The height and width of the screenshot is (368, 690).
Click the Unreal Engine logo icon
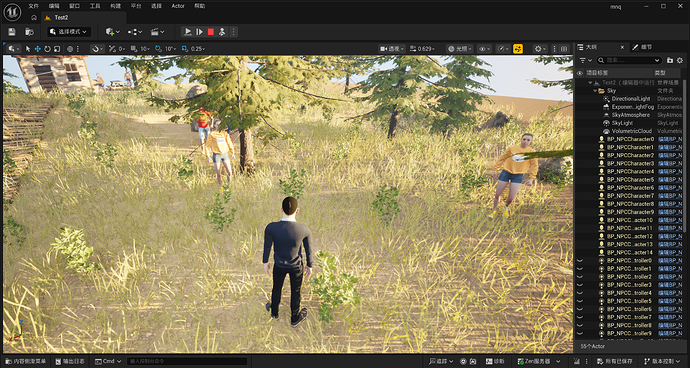[12, 12]
